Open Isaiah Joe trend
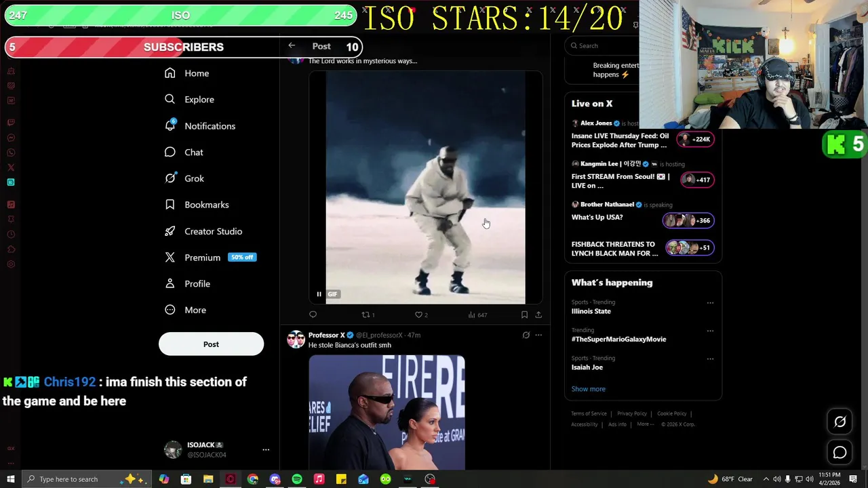Image resolution: width=868 pixels, height=488 pixels. (587, 367)
